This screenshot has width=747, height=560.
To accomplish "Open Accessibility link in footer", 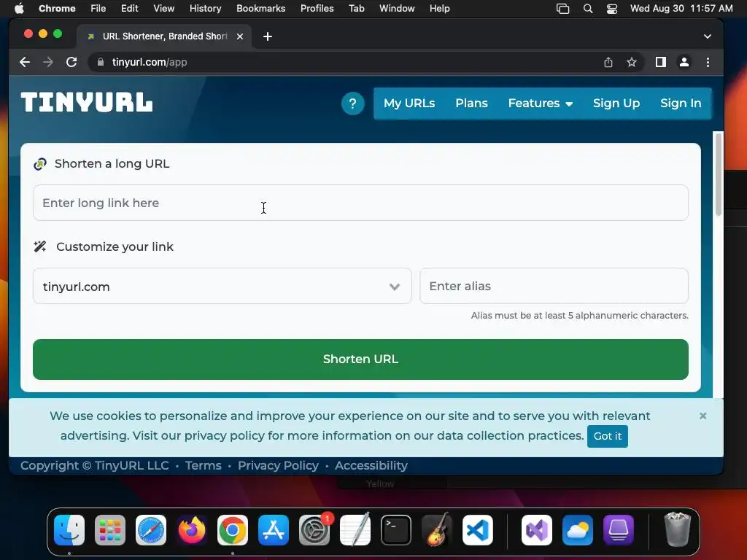I will [371, 465].
